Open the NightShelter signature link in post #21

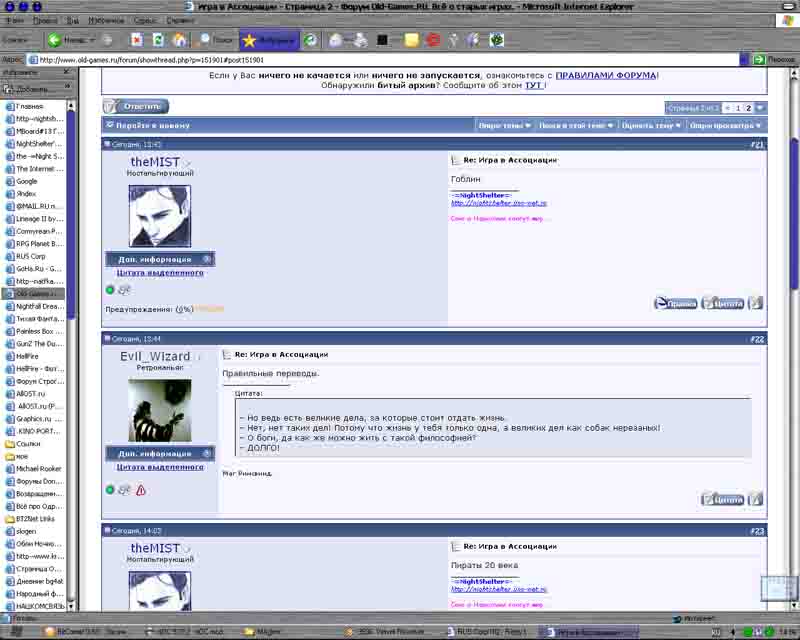tap(498, 203)
